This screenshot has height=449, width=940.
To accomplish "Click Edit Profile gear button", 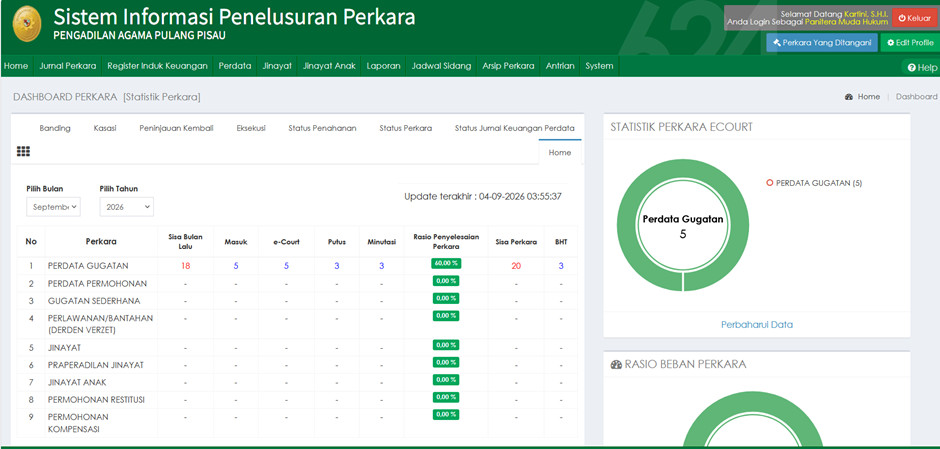I will click(x=910, y=43).
